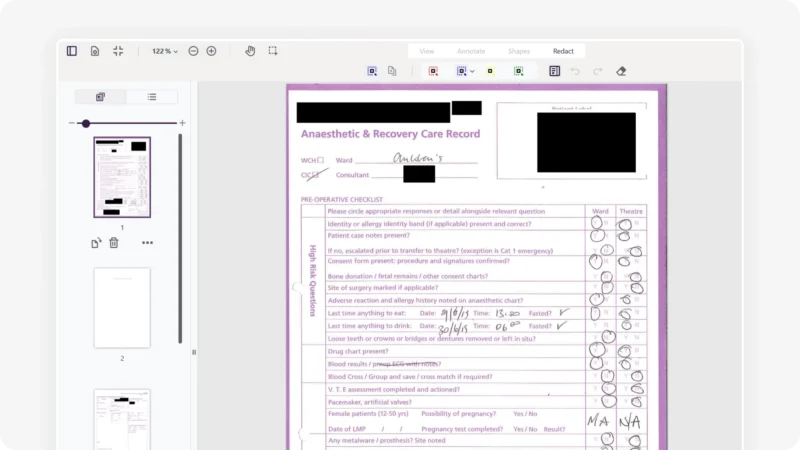Open the page 1 more options ellipsis
Screen dimensions: 800x450
tap(147, 243)
